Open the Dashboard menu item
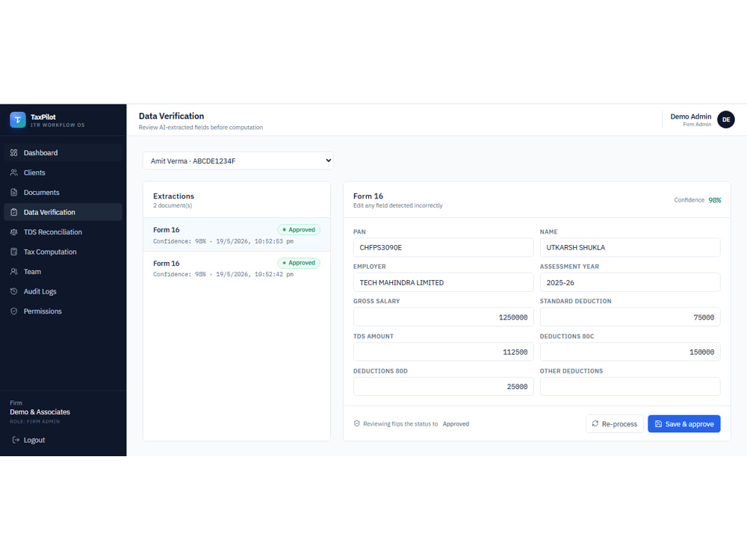 pos(63,153)
